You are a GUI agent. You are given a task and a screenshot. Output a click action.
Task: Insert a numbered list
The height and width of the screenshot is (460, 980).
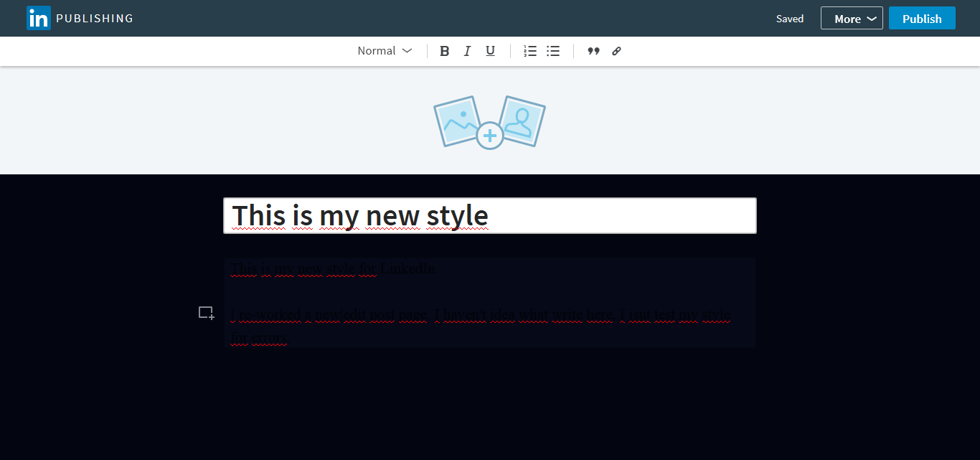point(530,51)
